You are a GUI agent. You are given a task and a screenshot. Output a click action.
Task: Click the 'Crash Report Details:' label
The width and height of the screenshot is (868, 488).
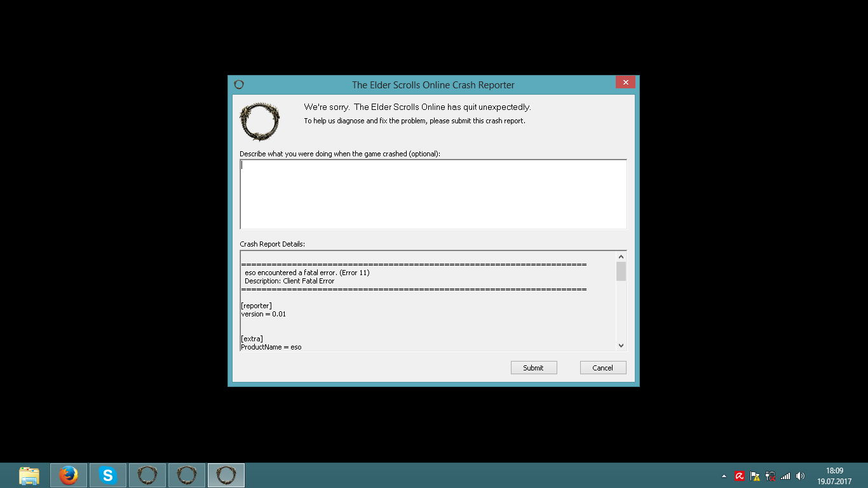[x=272, y=244]
